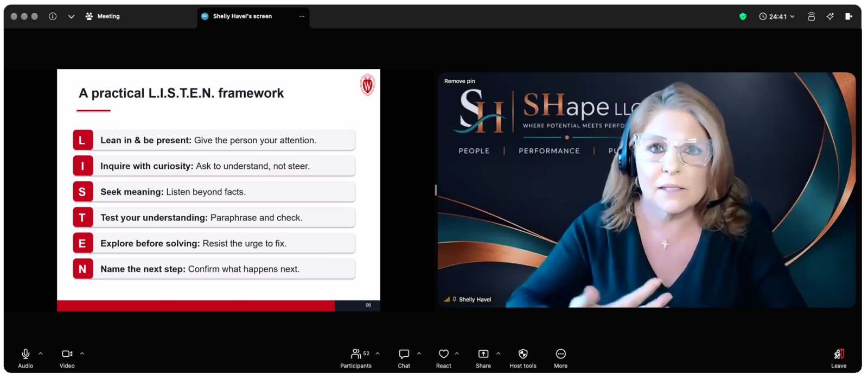Click the Name the next step row

tap(214, 269)
